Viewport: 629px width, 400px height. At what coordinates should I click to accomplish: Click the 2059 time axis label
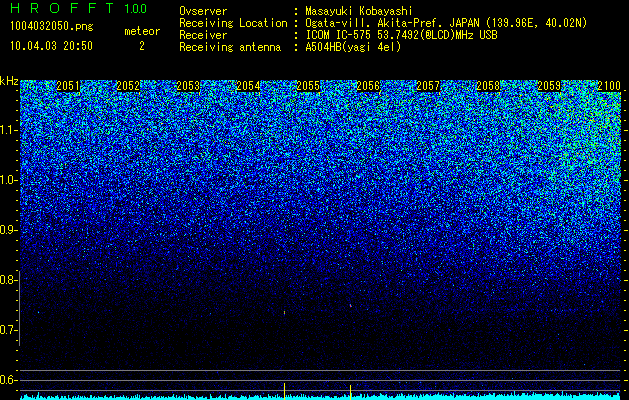[x=549, y=86]
